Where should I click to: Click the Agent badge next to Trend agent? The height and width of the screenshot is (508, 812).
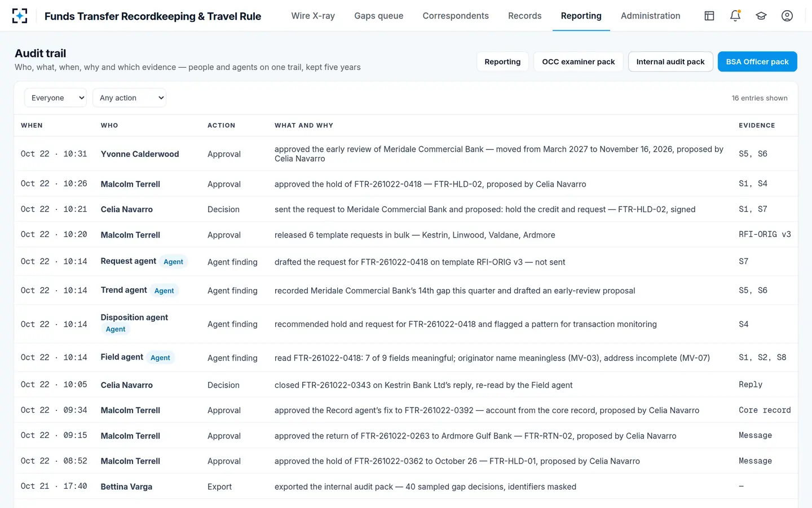point(164,291)
